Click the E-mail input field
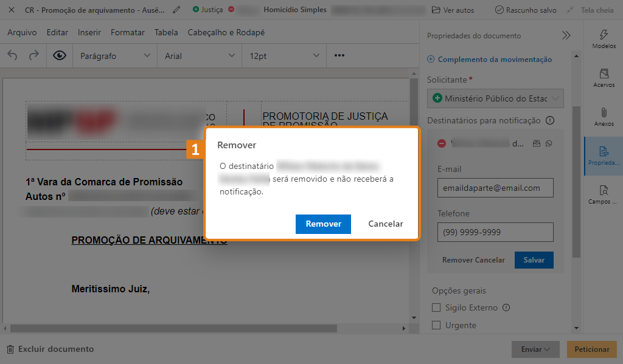The height and width of the screenshot is (364, 623). pyautogui.click(x=495, y=188)
